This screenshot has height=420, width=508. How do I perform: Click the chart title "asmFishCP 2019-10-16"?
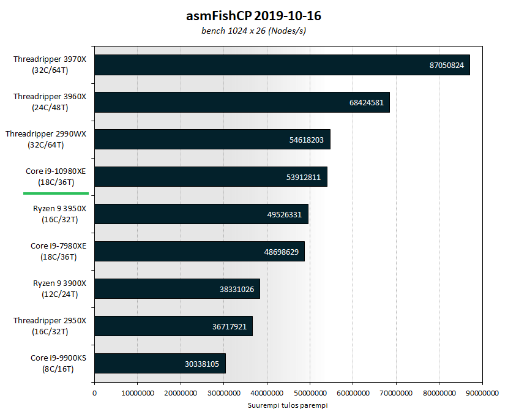pyautogui.click(x=253, y=15)
